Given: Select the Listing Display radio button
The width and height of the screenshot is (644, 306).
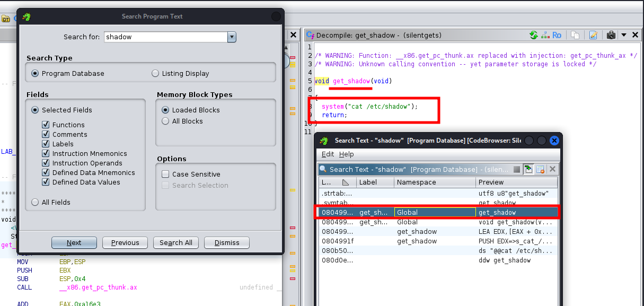Looking at the screenshot, I should tap(155, 73).
